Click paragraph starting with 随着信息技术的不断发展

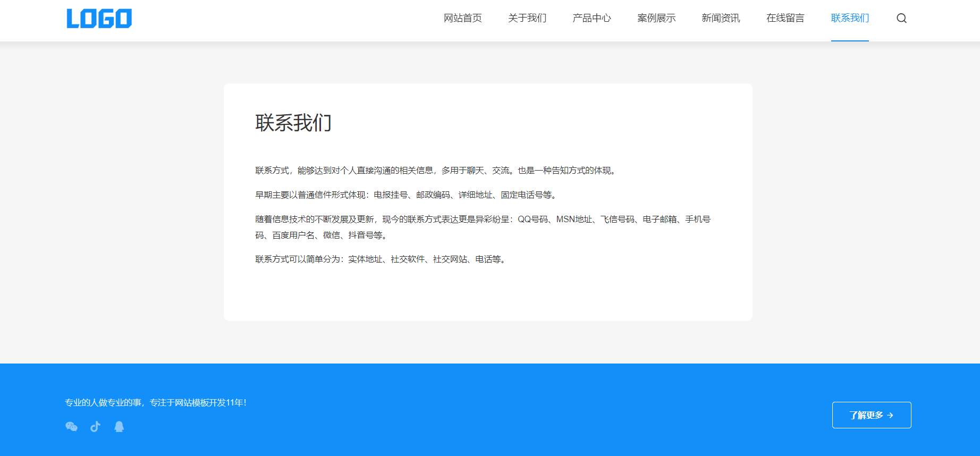(483, 227)
